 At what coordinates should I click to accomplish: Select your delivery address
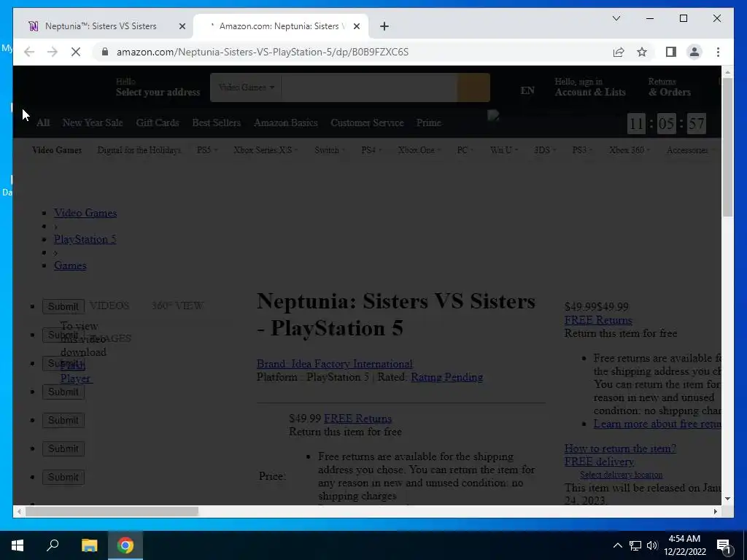point(158,87)
